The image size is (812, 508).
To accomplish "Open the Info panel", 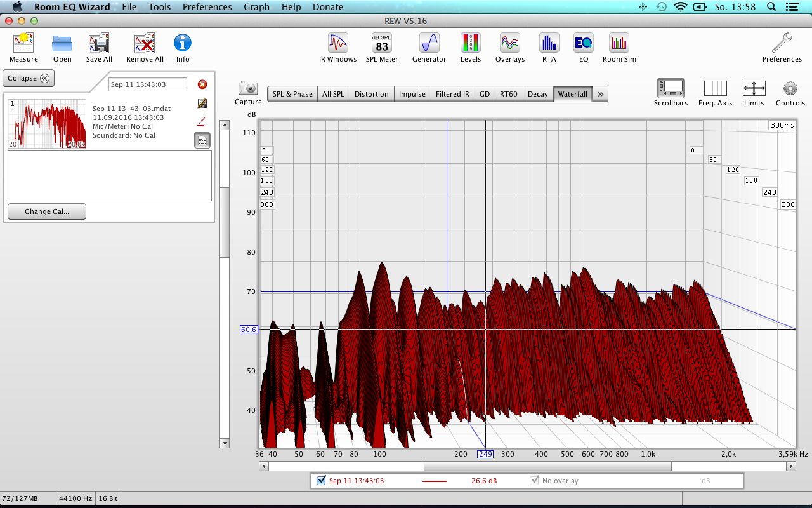I will click(x=183, y=48).
